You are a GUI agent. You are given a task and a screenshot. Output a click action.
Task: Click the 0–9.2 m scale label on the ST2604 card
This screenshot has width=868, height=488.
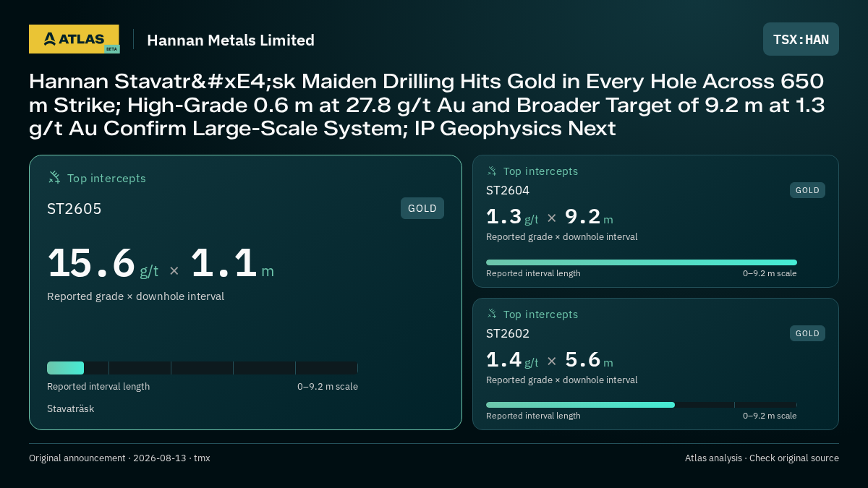pos(770,273)
